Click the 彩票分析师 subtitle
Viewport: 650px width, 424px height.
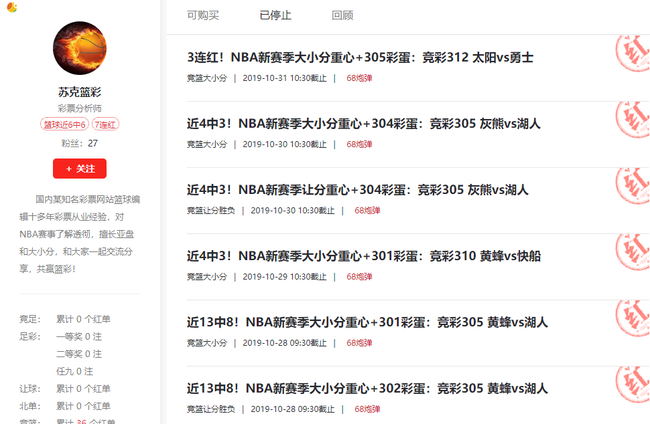click(x=80, y=109)
